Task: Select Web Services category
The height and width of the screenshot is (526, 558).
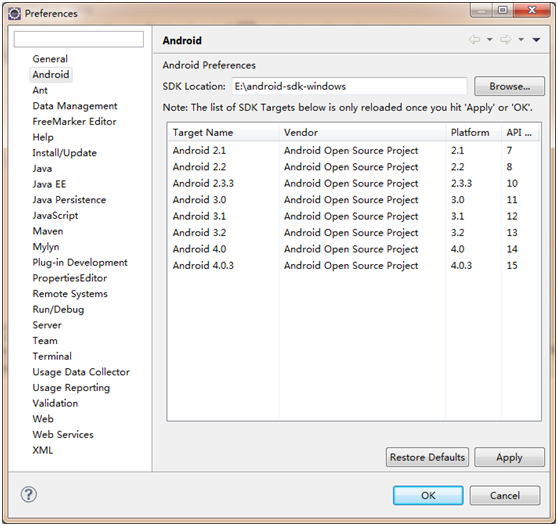Action: tap(63, 435)
